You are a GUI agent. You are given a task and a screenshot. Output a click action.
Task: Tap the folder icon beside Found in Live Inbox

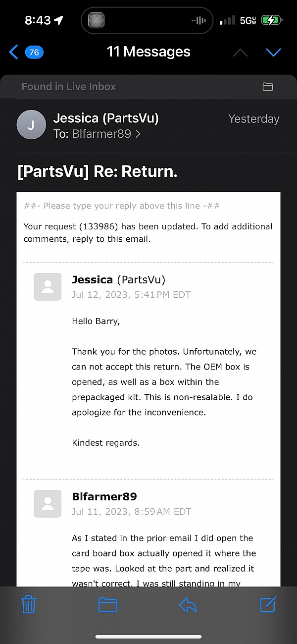coord(268,87)
